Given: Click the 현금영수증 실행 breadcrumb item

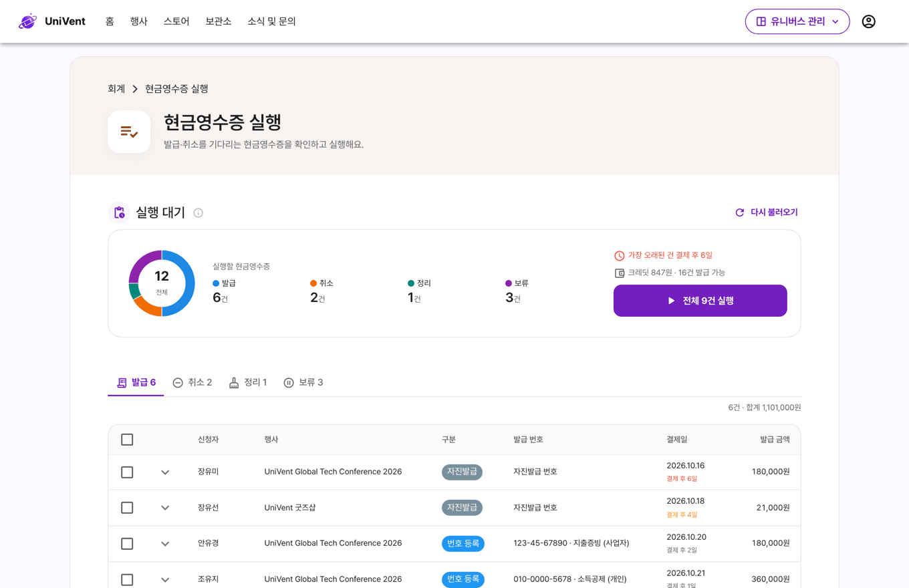Looking at the screenshot, I should tap(176, 89).
